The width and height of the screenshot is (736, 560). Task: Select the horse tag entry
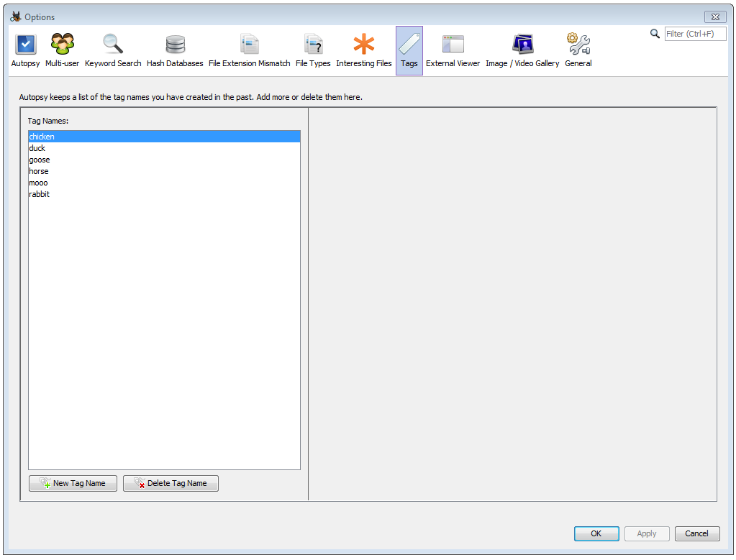(x=39, y=171)
